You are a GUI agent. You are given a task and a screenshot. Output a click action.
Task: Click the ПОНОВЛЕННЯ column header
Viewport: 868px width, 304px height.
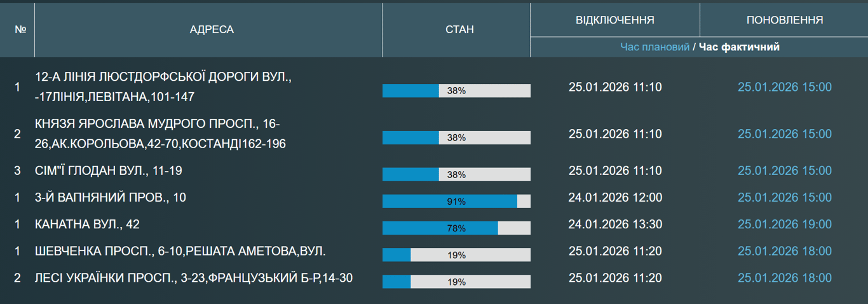click(784, 20)
